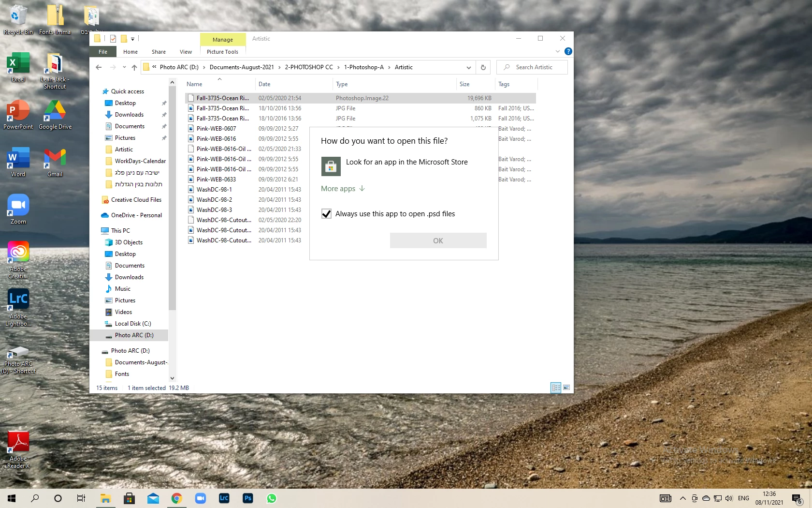Sort files by Date column header
The image size is (812, 508).
pyautogui.click(x=294, y=84)
